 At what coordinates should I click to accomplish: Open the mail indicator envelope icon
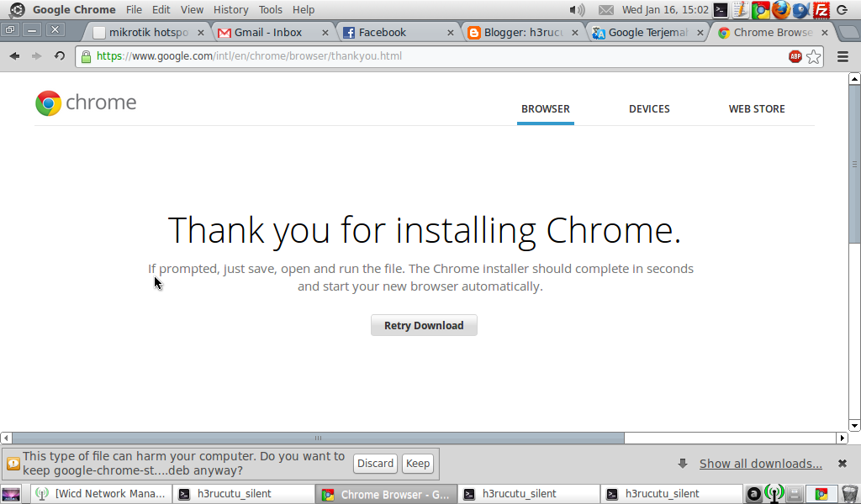click(605, 10)
